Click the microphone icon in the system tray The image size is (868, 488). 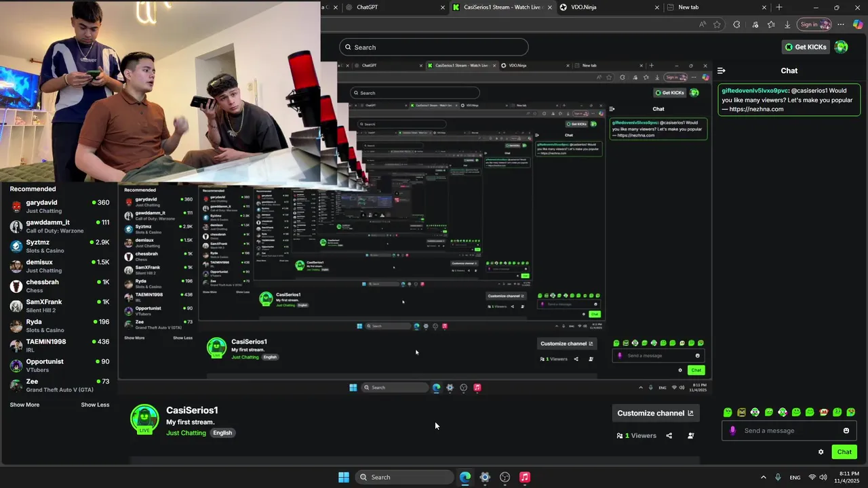778,477
